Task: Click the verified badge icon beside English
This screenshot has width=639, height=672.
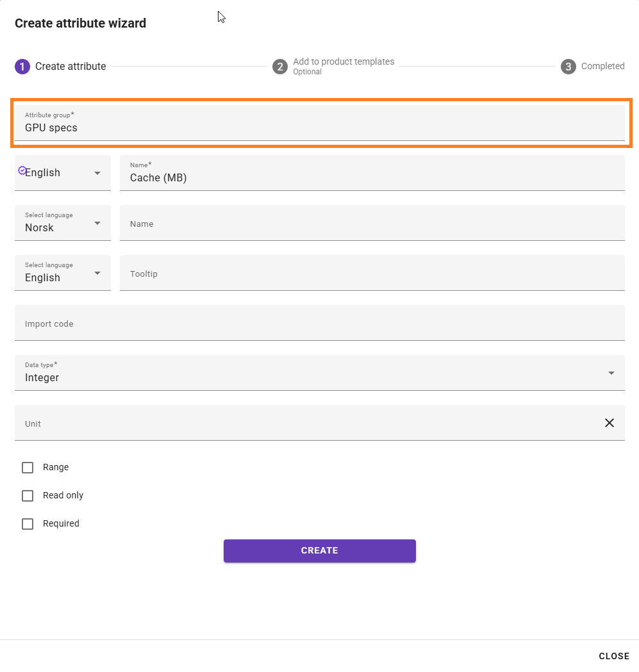Action: (x=22, y=170)
